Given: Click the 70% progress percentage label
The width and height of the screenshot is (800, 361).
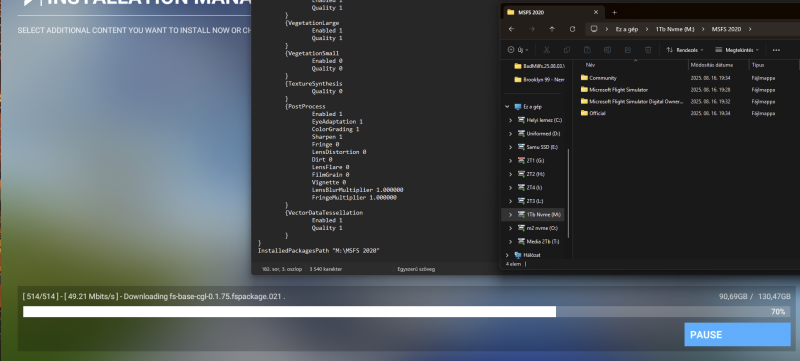Looking at the screenshot, I should [778, 312].
